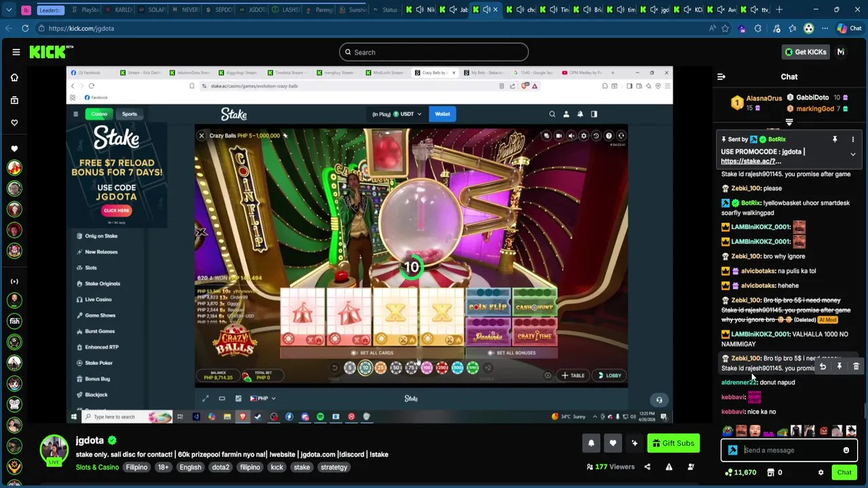Viewport: 868px width, 488px height.
Task: Click the Kick home icon in sidebar
Action: point(14,77)
